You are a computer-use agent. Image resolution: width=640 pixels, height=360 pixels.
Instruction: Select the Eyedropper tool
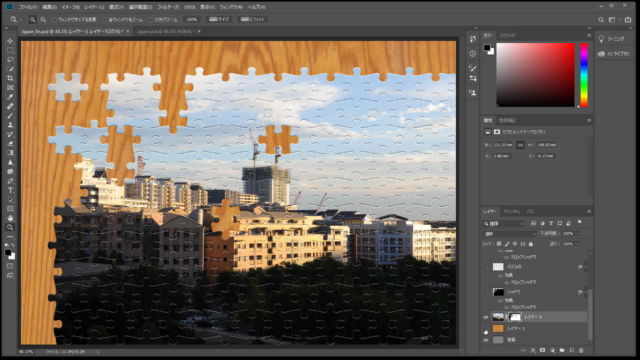[10, 97]
